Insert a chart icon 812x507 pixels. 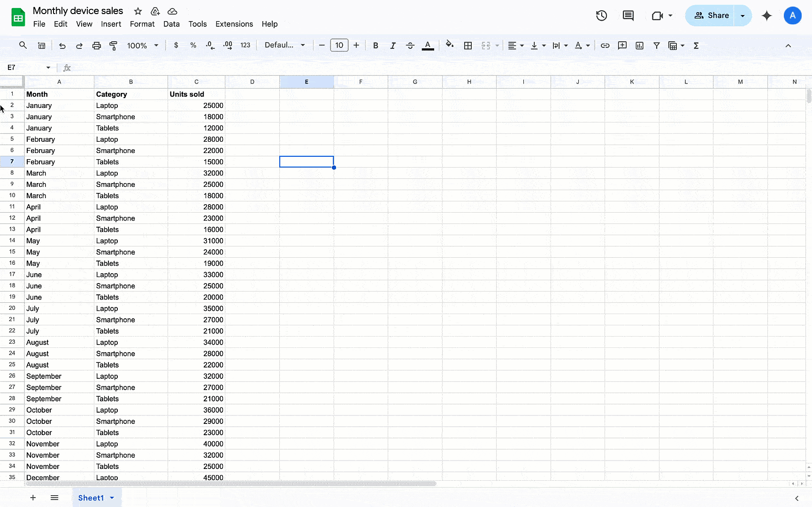pyautogui.click(x=639, y=46)
